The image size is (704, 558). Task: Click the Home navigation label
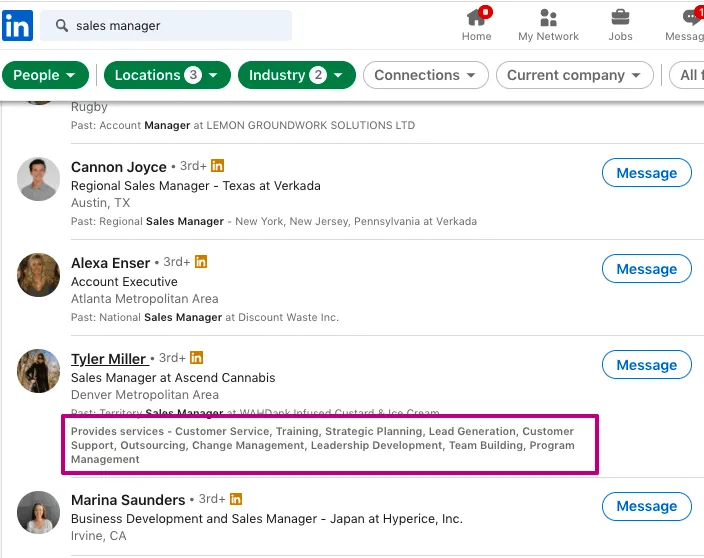click(476, 36)
